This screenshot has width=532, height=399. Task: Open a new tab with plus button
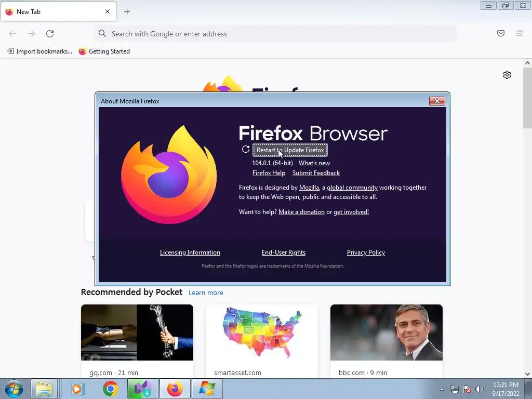pyautogui.click(x=127, y=12)
